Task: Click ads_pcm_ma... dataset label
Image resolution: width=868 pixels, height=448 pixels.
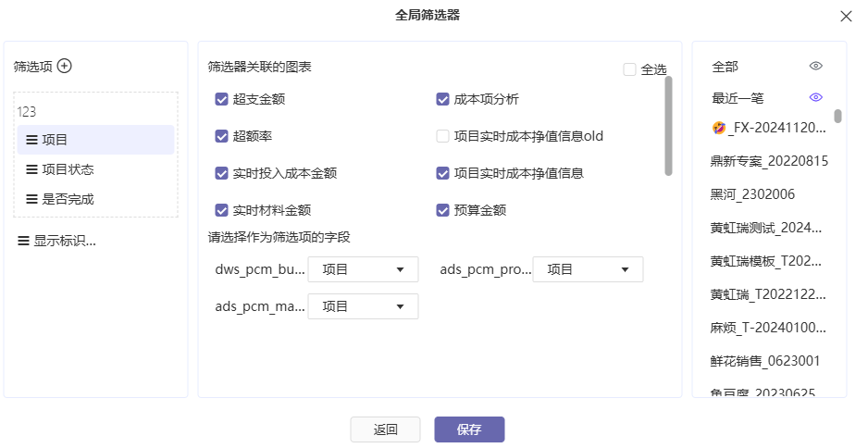Action: tap(260, 306)
